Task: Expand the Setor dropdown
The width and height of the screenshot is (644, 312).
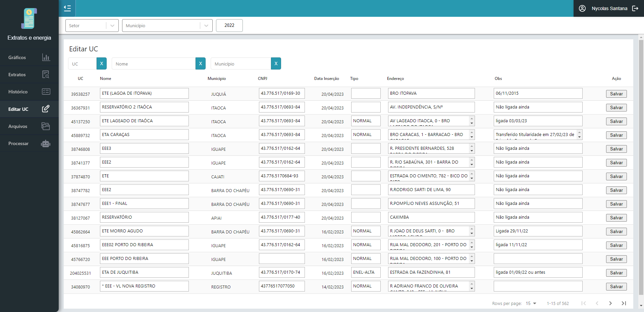Action: pos(112,26)
